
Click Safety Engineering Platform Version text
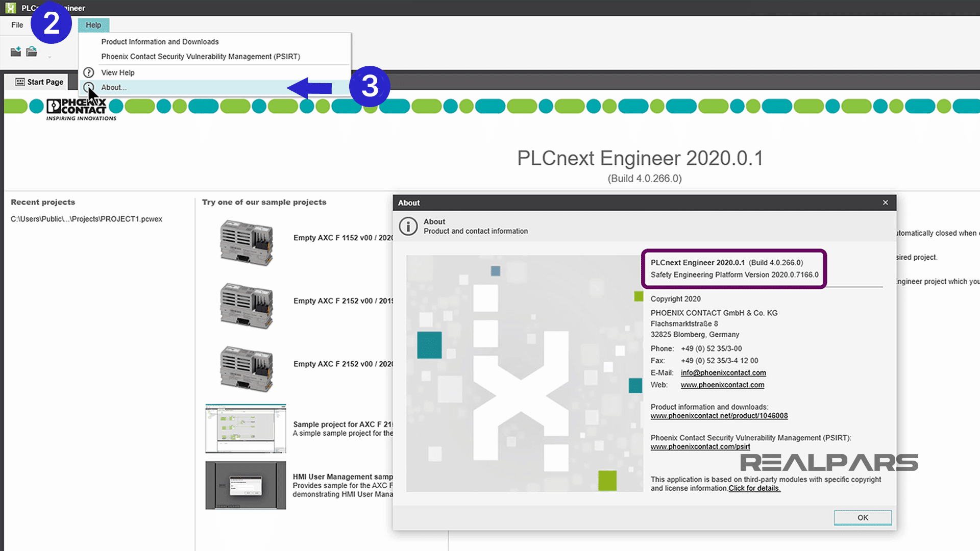[734, 275]
